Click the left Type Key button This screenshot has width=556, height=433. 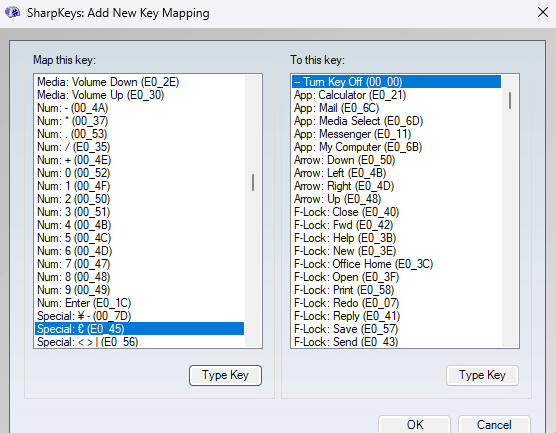(x=225, y=375)
